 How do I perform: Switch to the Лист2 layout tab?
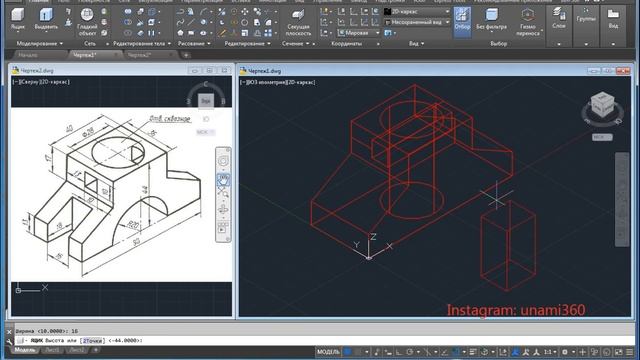pos(76,350)
